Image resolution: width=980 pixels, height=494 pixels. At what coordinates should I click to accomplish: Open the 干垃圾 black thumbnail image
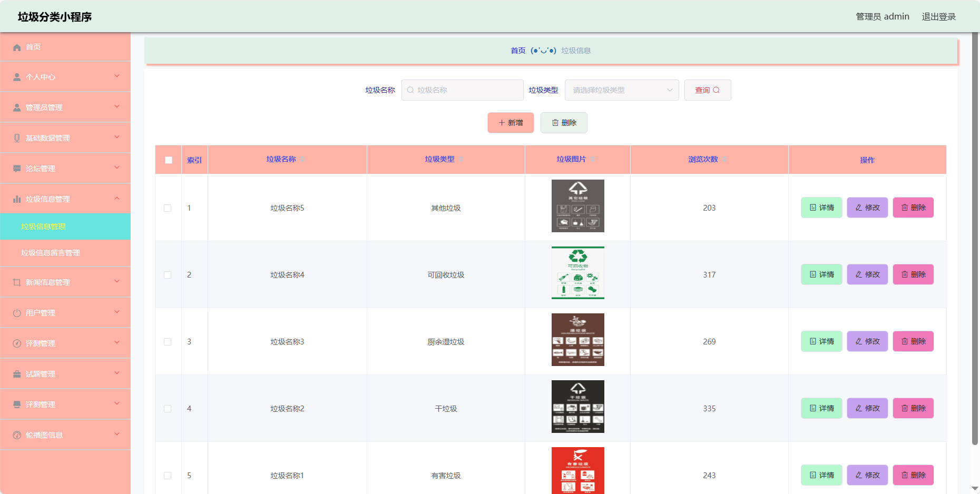577,407
